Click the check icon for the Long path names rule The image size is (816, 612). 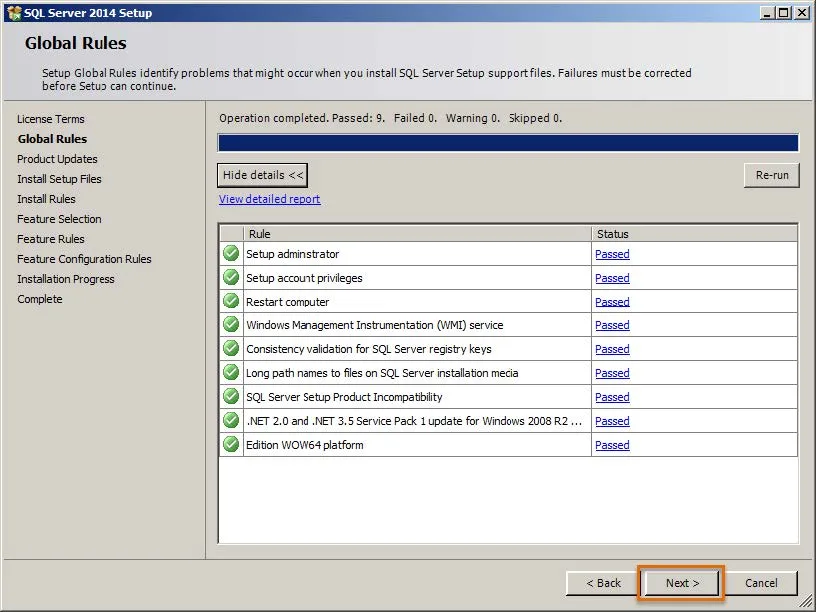(x=231, y=373)
